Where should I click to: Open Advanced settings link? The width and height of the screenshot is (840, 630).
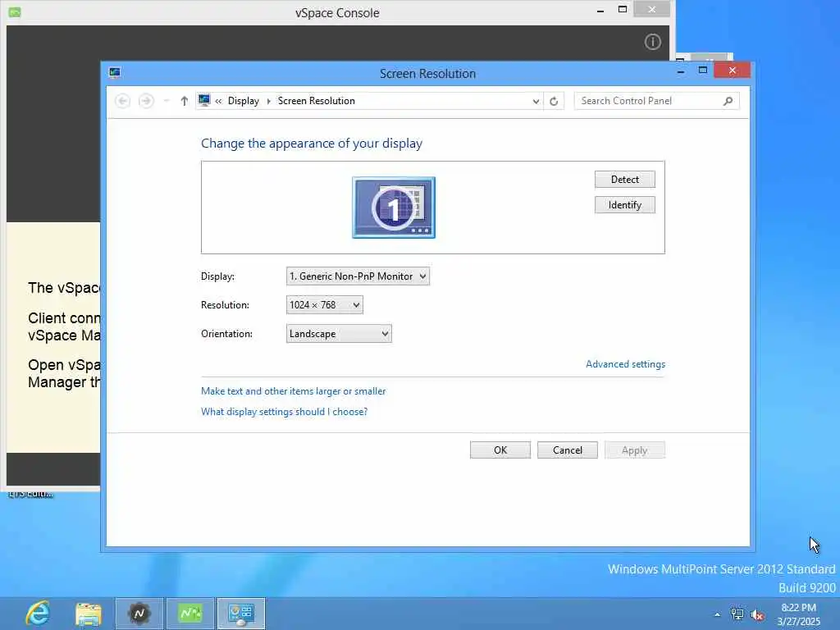pos(625,363)
